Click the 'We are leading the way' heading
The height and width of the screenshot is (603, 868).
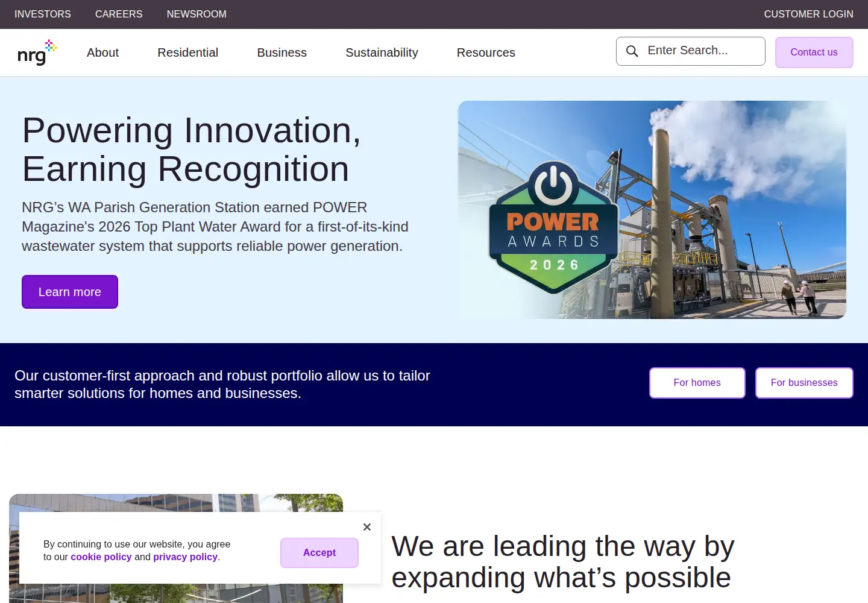[x=562, y=562]
